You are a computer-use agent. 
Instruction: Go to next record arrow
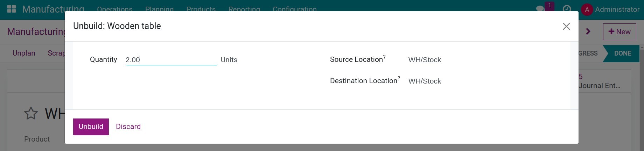point(588,31)
